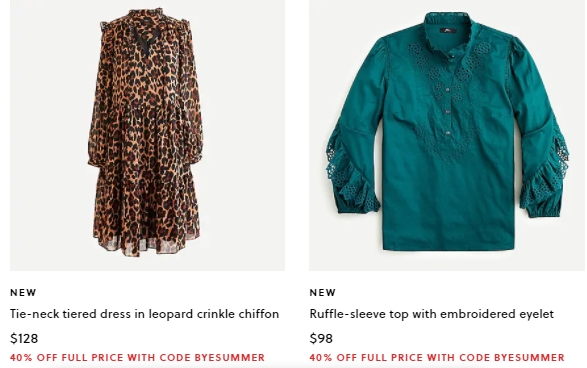Click the bottom button on green top placket
Screen dimensions: 587x368
(x=447, y=132)
